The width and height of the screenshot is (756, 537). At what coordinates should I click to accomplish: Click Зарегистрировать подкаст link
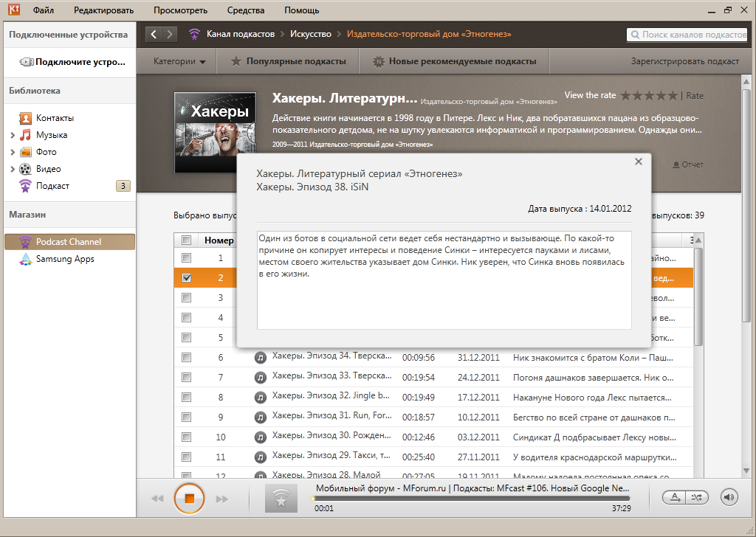(x=684, y=62)
